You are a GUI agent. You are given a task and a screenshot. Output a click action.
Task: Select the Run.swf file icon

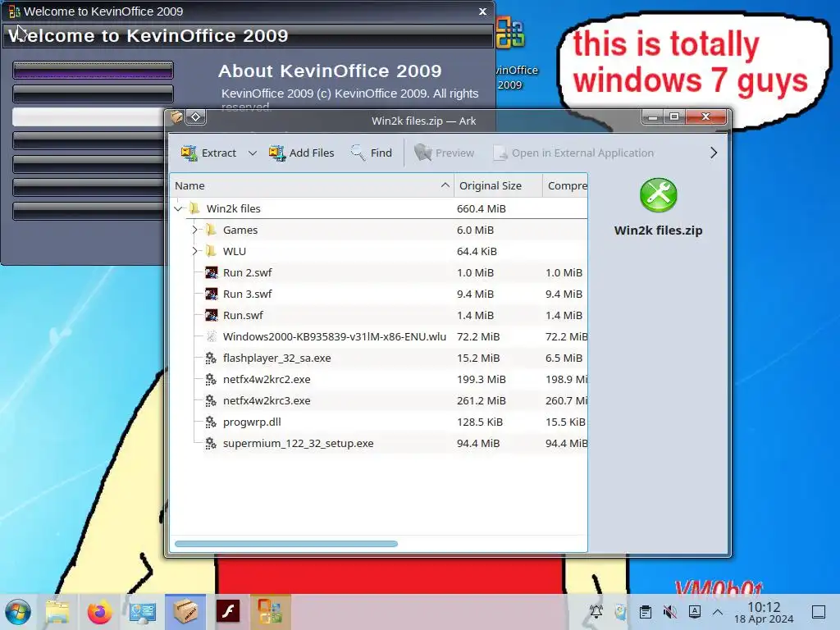pyautogui.click(x=211, y=316)
